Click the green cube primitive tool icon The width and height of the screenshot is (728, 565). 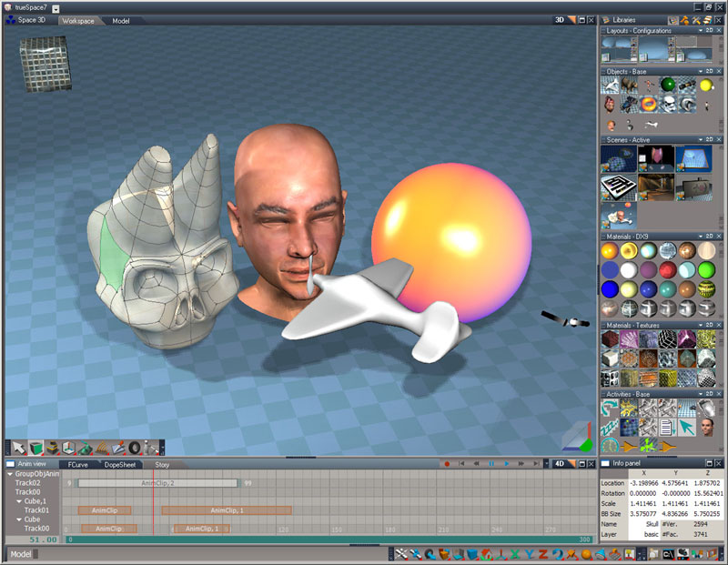(x=35, y=448)
